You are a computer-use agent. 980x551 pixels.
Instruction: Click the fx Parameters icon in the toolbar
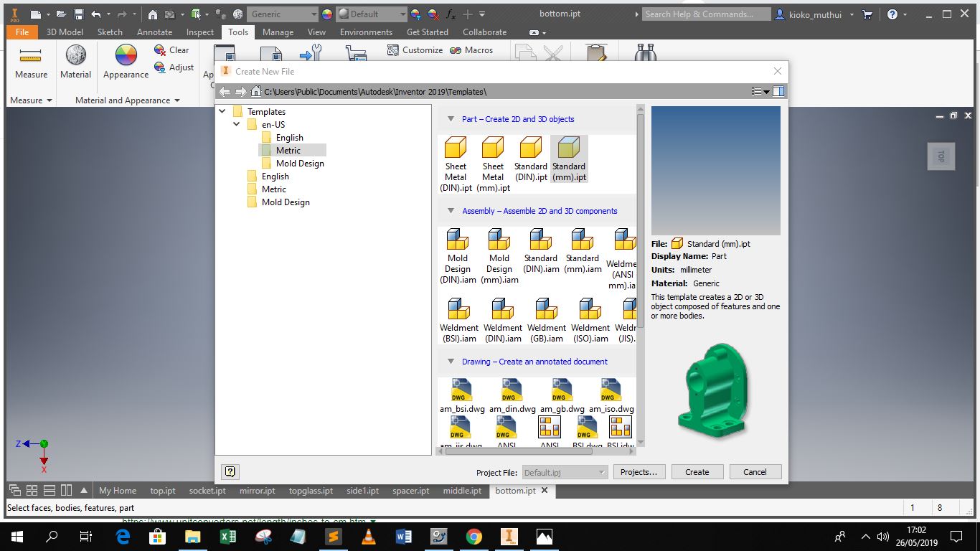451,14
